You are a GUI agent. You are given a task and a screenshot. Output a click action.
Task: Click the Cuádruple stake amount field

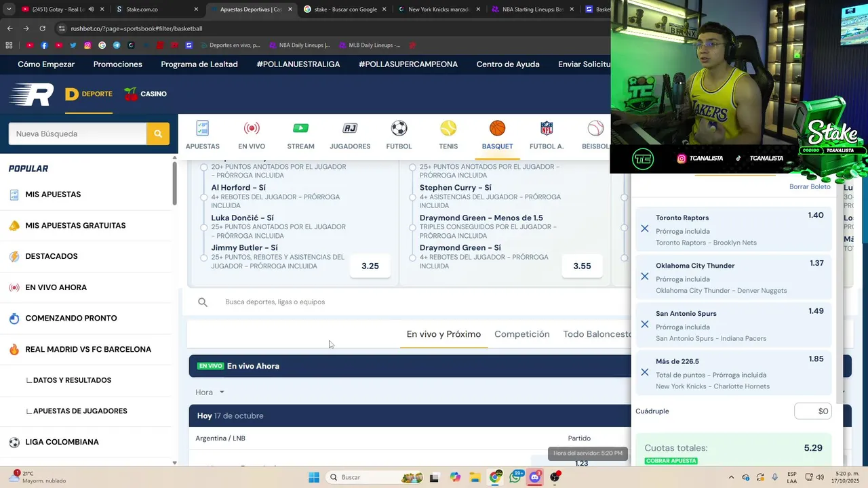[813, 411]
